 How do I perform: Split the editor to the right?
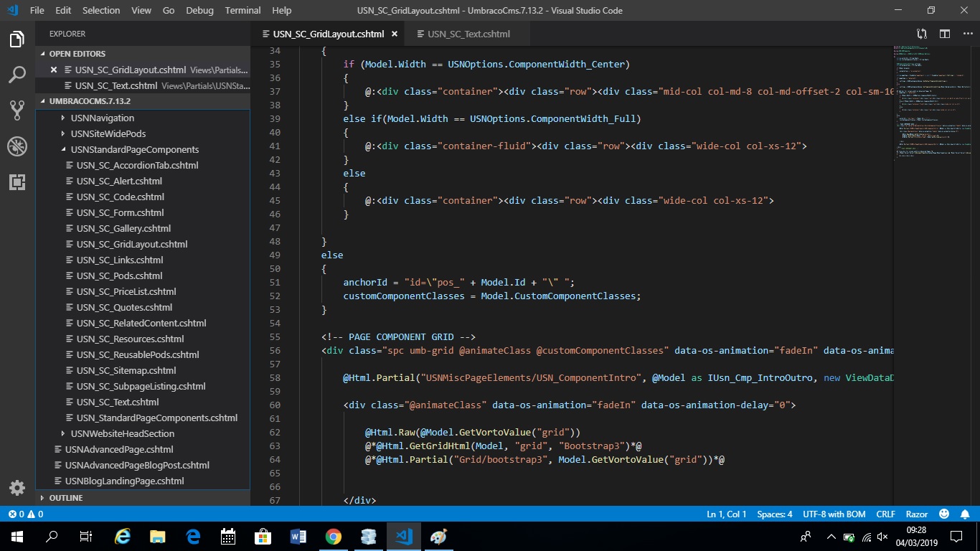945,34
